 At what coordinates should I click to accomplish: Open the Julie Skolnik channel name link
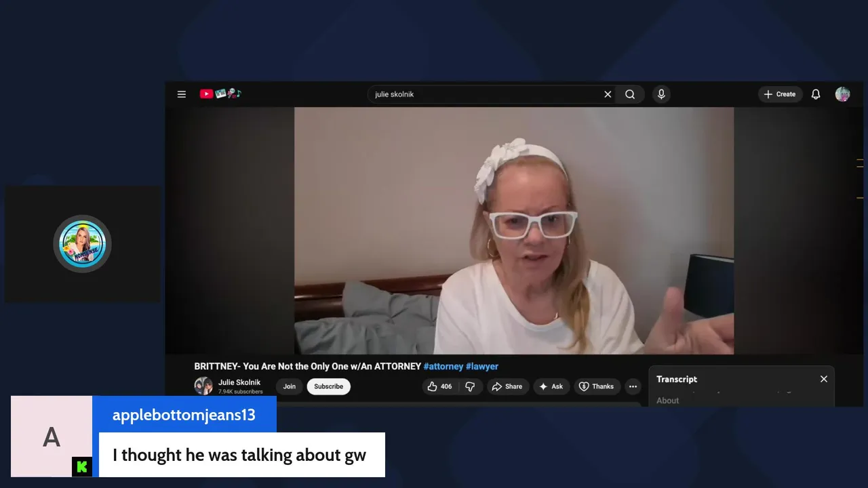pyautogui.click(x=239, y=382)
